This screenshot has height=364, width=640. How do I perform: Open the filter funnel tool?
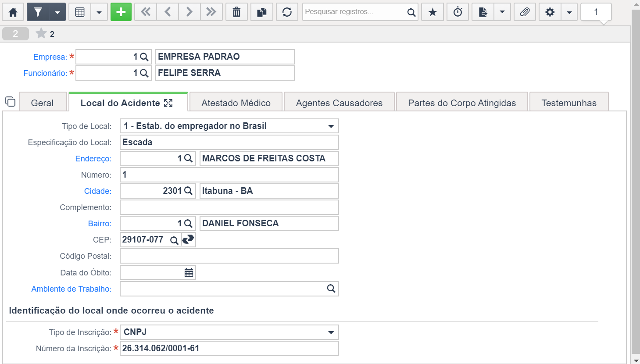38,12
